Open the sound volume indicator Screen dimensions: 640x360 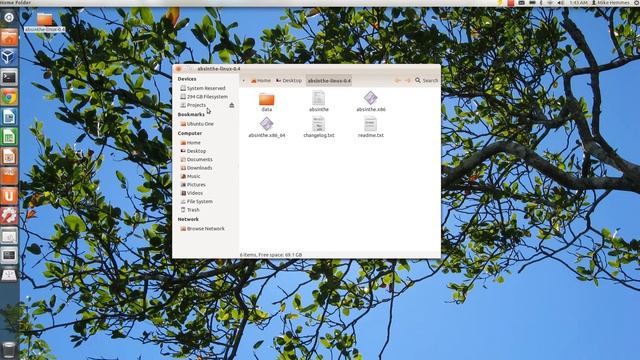pos(561,3)
